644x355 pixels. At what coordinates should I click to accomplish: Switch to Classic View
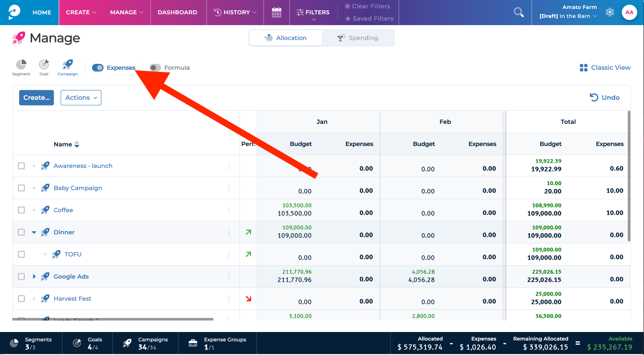click(x=605, y=68)
